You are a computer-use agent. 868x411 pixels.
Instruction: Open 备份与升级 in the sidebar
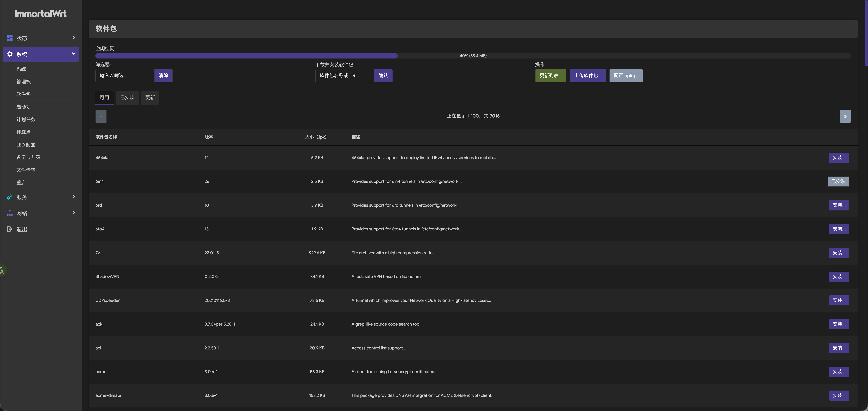point(28,157)
